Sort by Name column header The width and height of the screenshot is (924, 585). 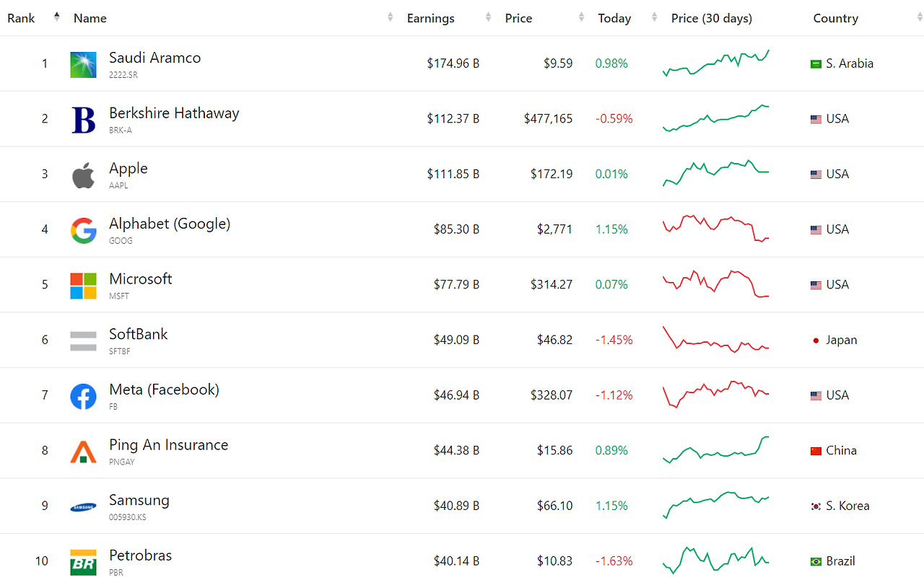point(90,19)
